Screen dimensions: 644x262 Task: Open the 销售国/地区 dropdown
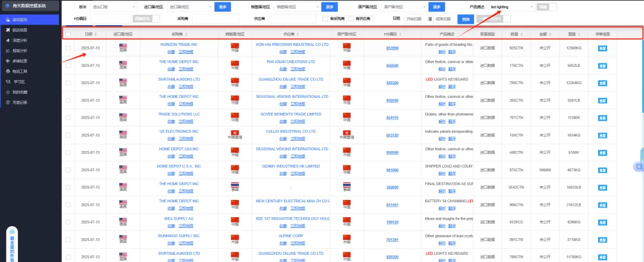click(x=297, y=7)
